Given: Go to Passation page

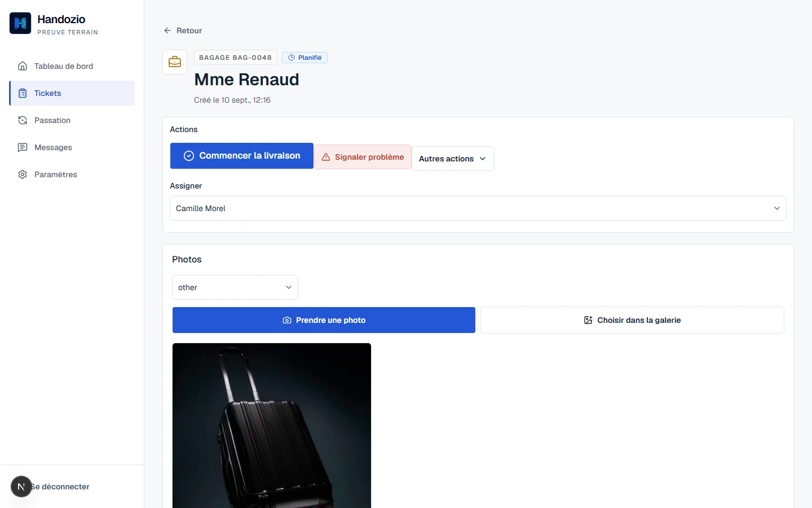Looking at the screenshot, I should [72, 120].
